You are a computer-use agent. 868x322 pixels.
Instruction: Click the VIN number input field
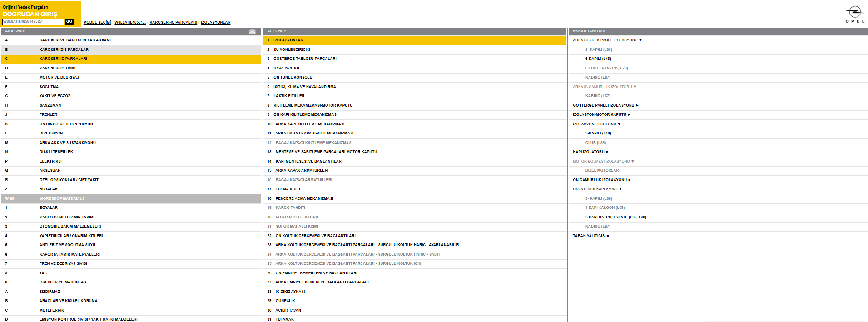click(33, 22)
